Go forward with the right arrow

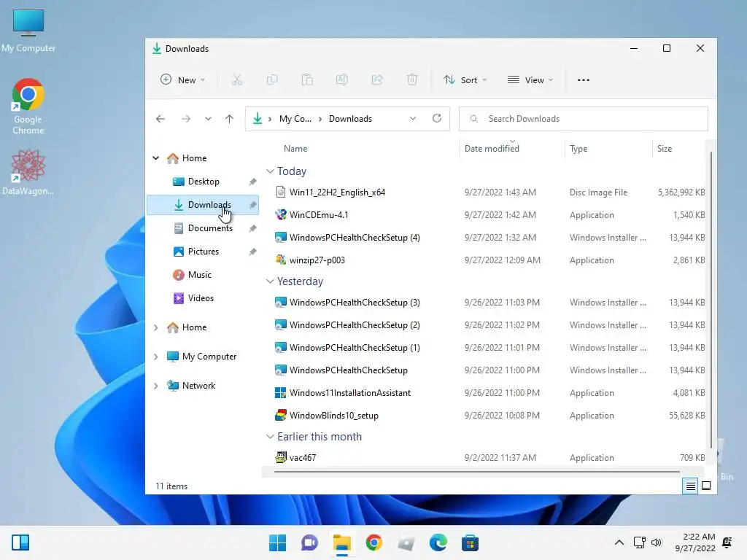[x=186, y=119]
